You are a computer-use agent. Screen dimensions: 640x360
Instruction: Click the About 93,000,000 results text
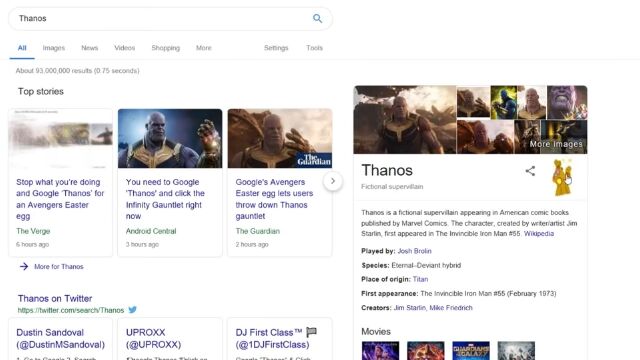[78, 71]
